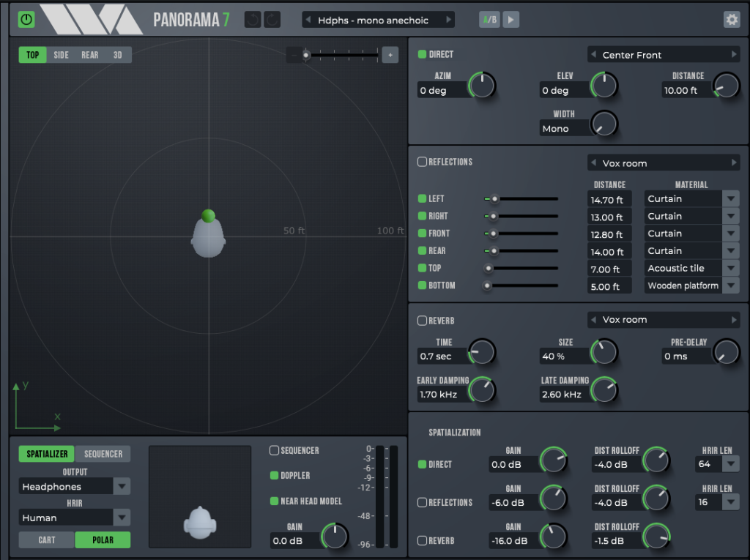Click the LATE DAMPING knob
Screen dimensions: 750x560
point(604,390)
